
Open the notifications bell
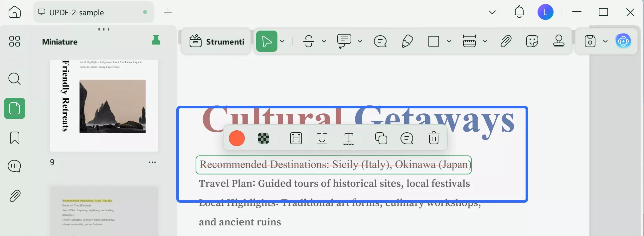(x=519, y=12)
